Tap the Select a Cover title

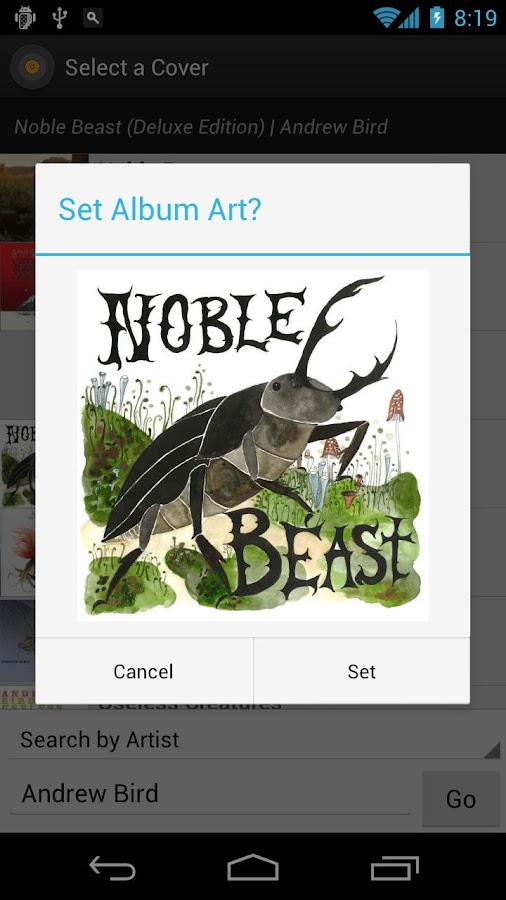pyautogui.click(x=137, y=68)
